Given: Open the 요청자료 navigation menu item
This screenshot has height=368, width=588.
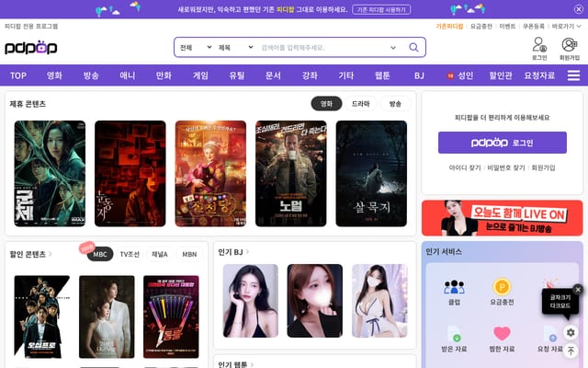Looking at the screenshot, I should click(x=539, y=75).
